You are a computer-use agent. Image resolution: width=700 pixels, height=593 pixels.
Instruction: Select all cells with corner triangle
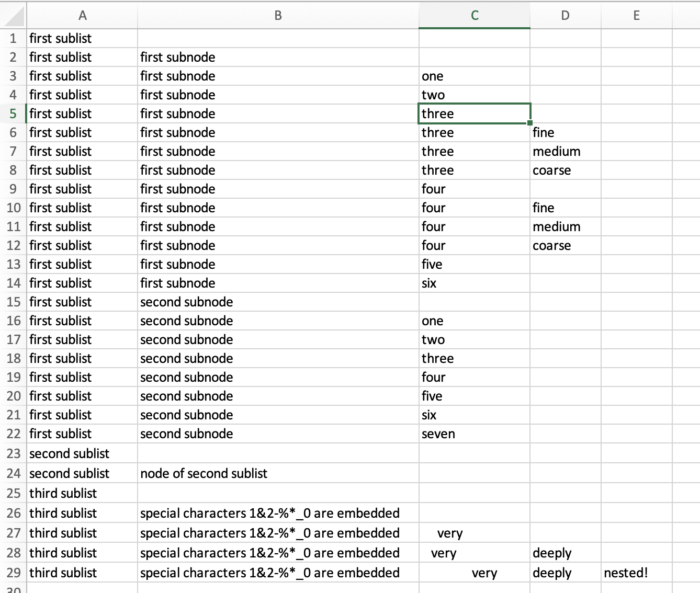pos(13,16)
